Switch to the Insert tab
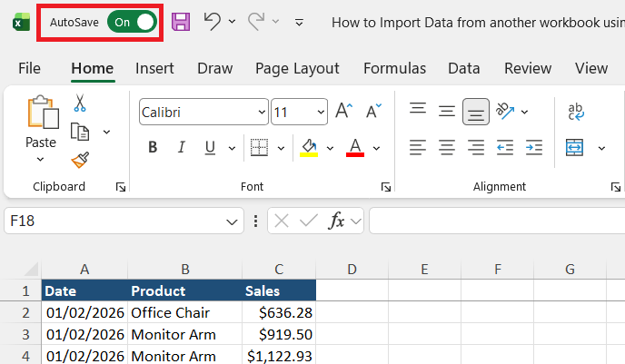This screenshot has height=364, width=625. coord(154,68)
